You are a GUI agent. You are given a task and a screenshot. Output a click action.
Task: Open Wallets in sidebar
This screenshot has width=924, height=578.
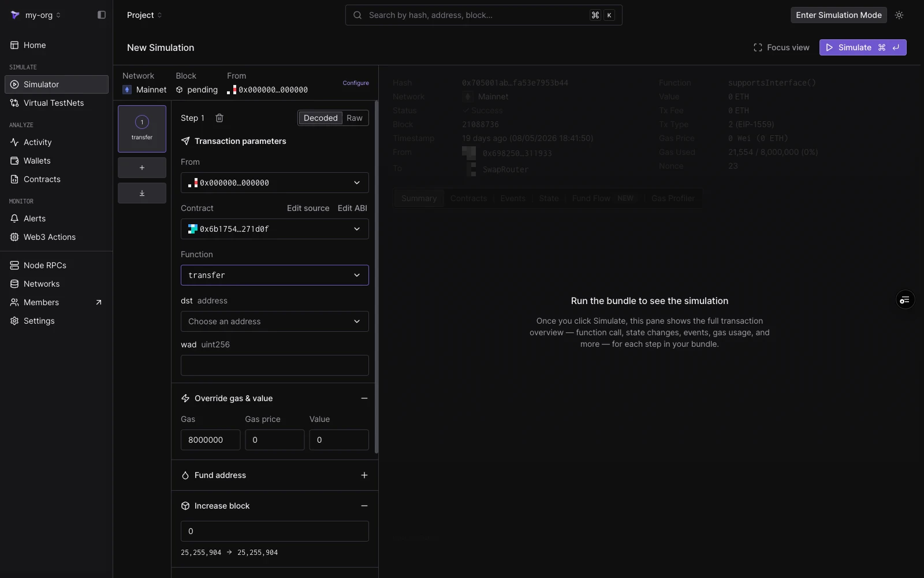[56, 161]
